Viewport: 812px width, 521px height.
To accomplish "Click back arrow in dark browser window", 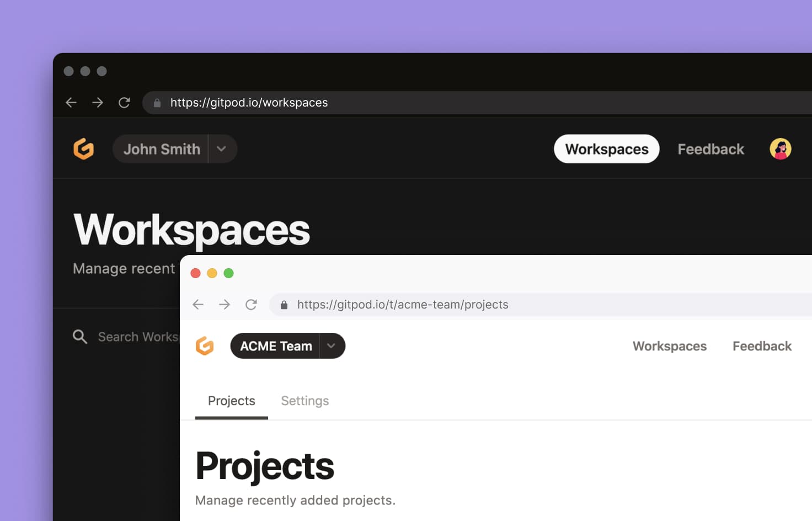I will (71, 103).
